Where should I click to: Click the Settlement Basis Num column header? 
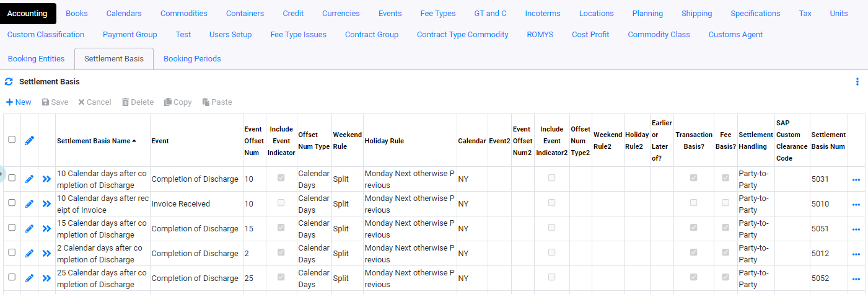click(x=828, y=141)
